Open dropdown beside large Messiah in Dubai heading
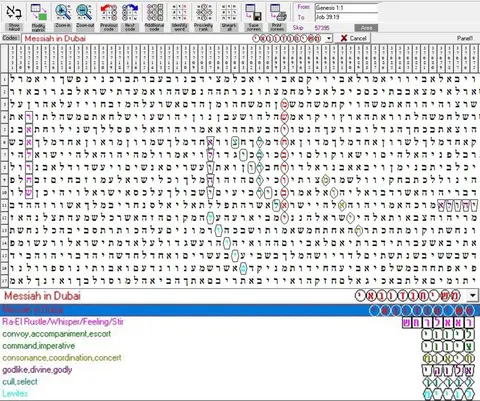This screenshot has width=480, height=401. pyautogui.click(x=473, y=296)
